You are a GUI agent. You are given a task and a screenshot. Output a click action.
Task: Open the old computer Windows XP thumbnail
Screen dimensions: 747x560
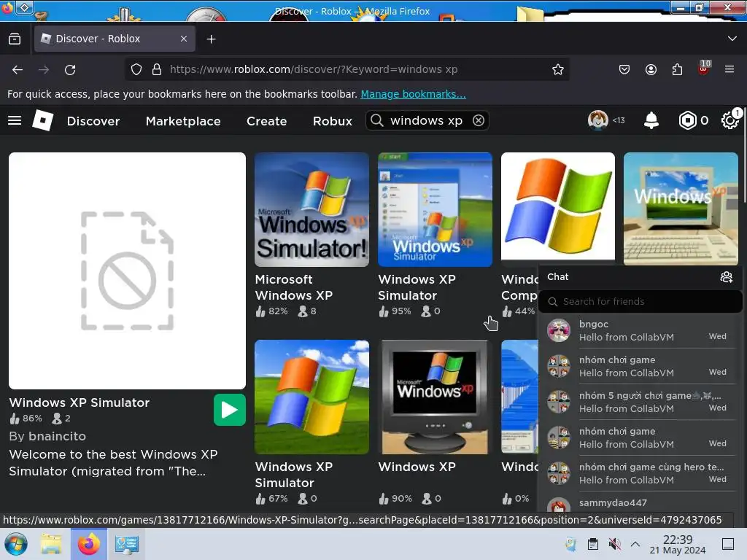pyautogui.click(x=681, y=209)
